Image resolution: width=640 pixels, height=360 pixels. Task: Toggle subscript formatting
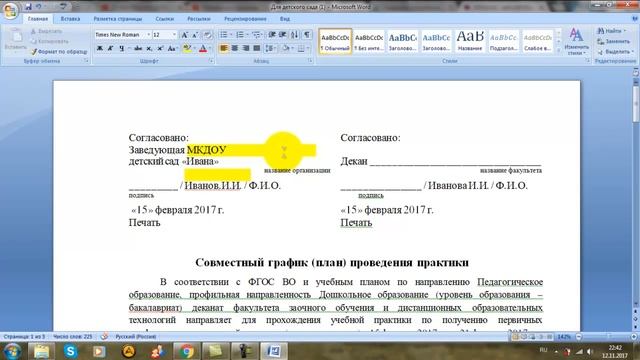[149, 49]
